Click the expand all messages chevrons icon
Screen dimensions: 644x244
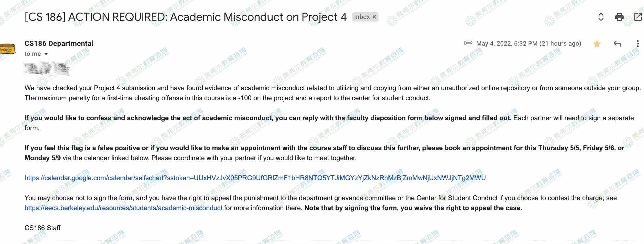(601, 17)
